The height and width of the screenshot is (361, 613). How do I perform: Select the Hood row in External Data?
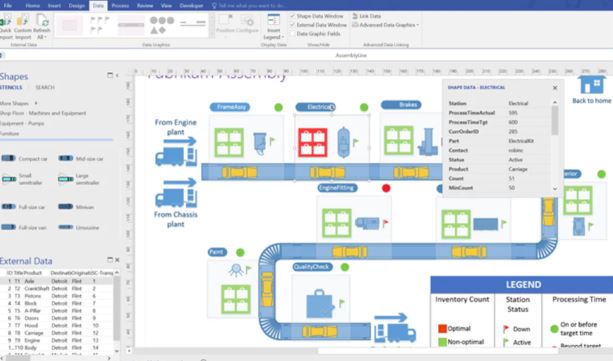pyautogui.click(x=57, y=325)
